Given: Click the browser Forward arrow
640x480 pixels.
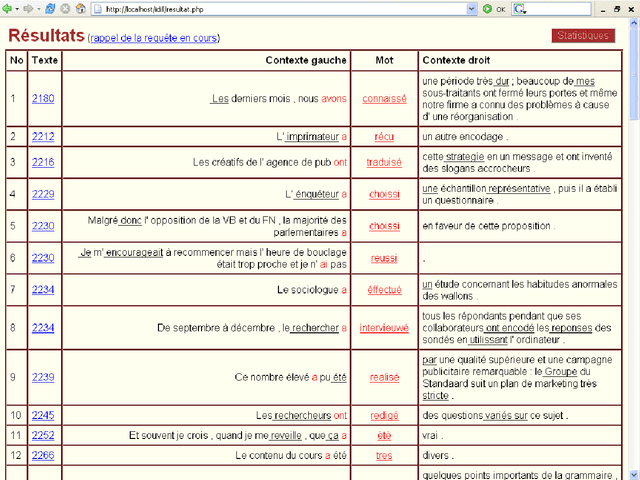Looking at the screenshot, I should (28, 8).
